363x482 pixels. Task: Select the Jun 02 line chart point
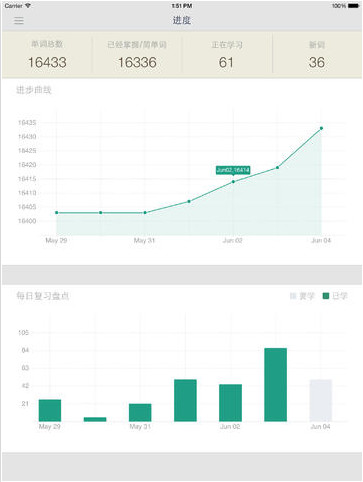tap(233, 182)
